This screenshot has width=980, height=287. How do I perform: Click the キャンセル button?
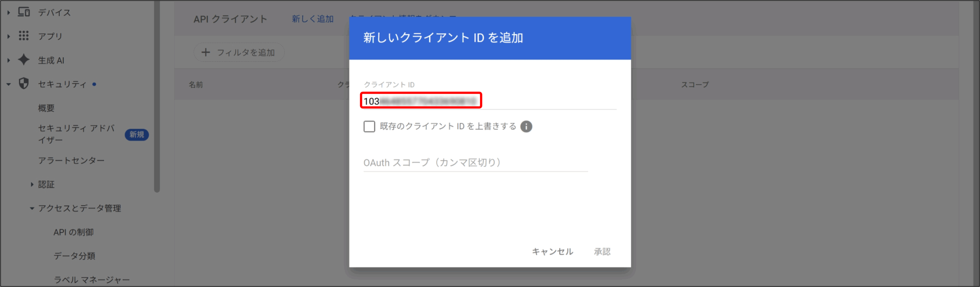pyautogui.click(x=552, y=251)
